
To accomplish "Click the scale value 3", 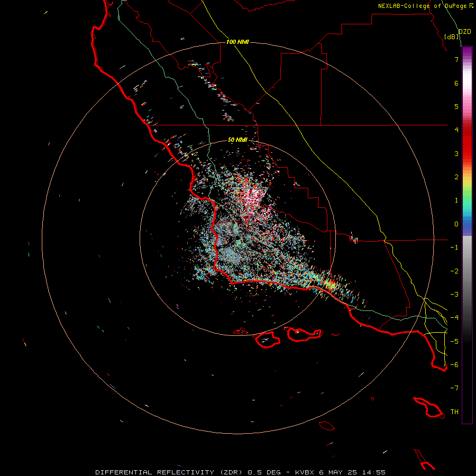I will (456, 153).
